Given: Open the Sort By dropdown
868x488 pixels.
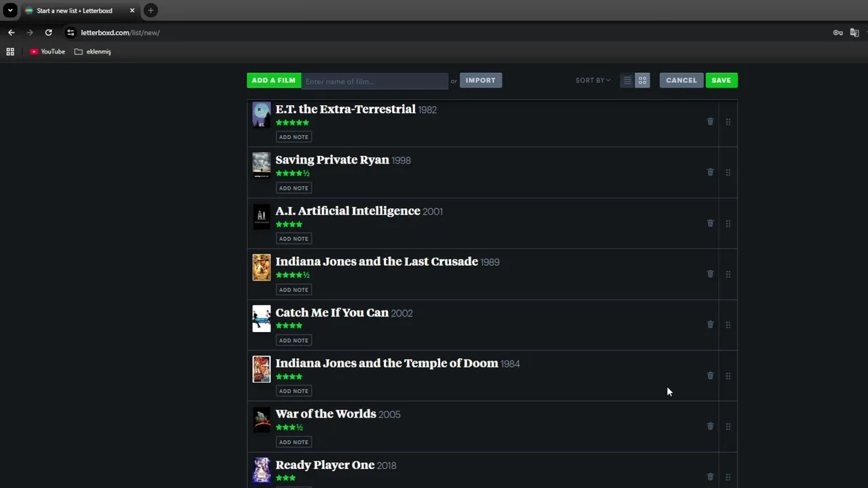Looking at the screenshot, I should [593, 80].
